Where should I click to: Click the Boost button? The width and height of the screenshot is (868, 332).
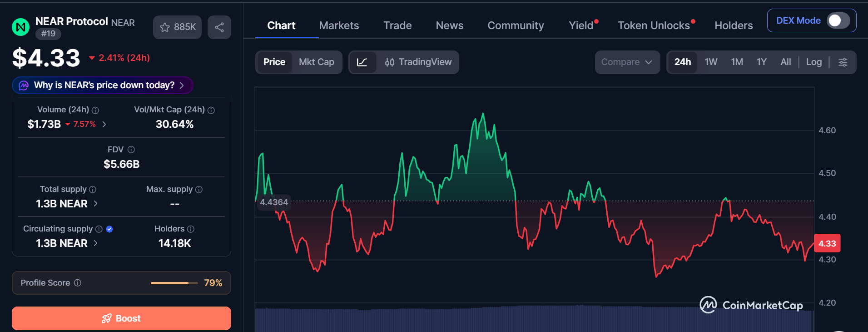121,318
